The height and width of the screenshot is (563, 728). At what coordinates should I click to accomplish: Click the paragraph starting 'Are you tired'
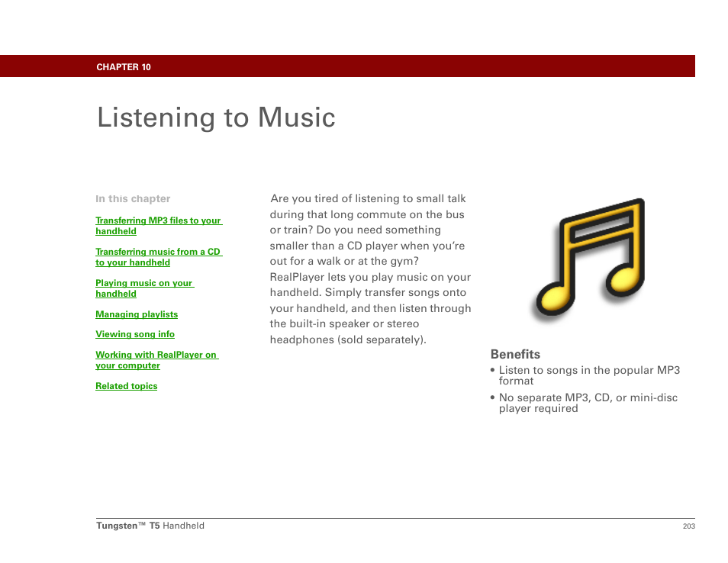(371, 269)
